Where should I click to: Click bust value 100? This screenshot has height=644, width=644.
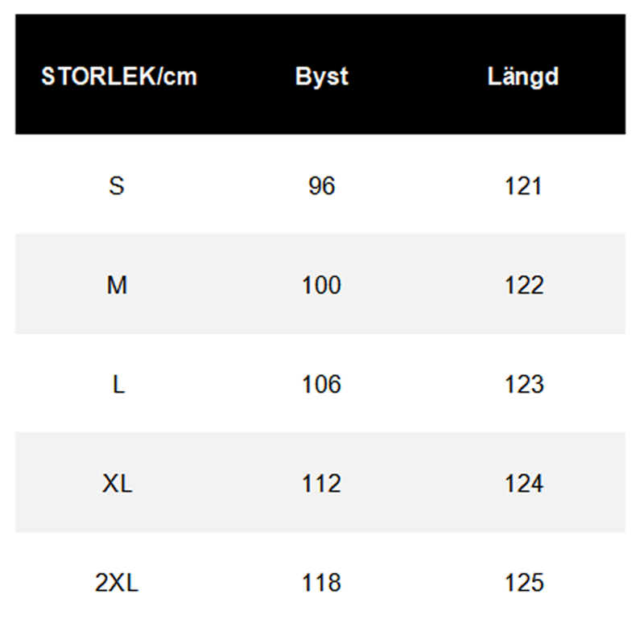[x=321, y=285]
